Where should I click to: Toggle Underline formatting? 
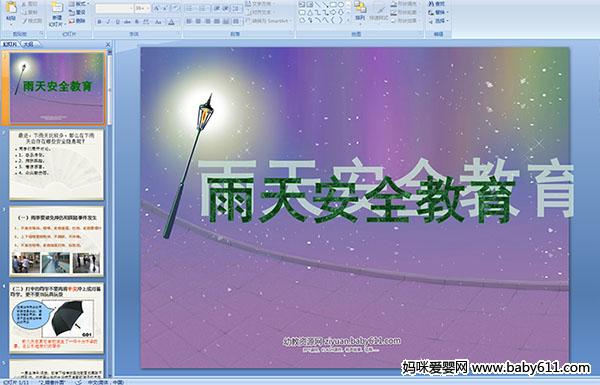tap(118, 22)
